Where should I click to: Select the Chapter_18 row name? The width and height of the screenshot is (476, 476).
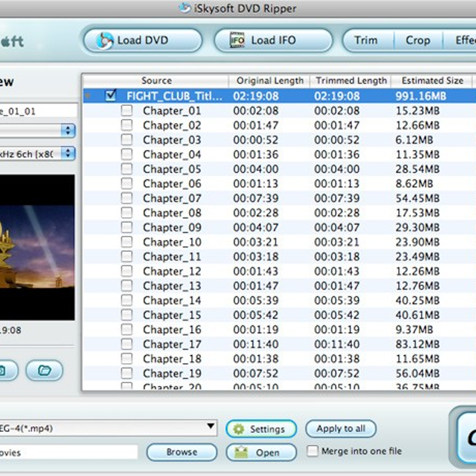[x=172, y=358]
